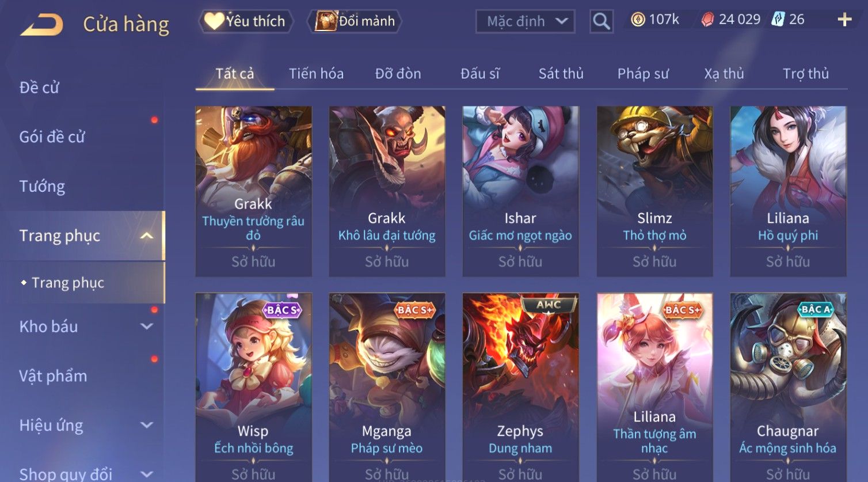Viewport: 868px width, 482px height.
Task: Collapse the Trang phục sidebar section
Action: 147,236
